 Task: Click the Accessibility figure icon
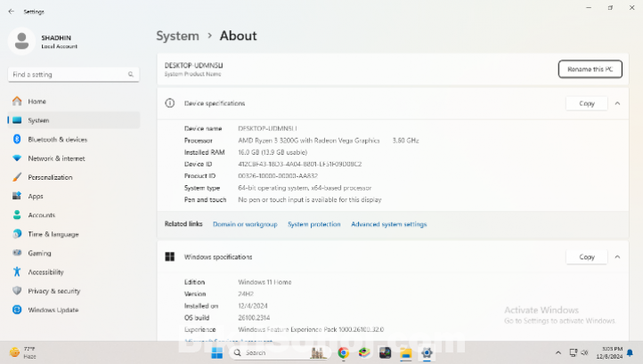click(17, 271)
